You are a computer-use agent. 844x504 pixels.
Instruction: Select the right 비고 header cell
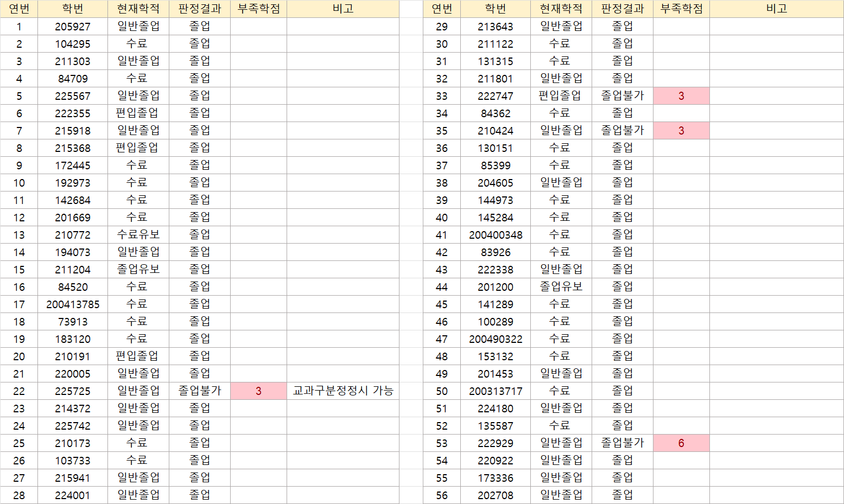[x=776, y=9]
